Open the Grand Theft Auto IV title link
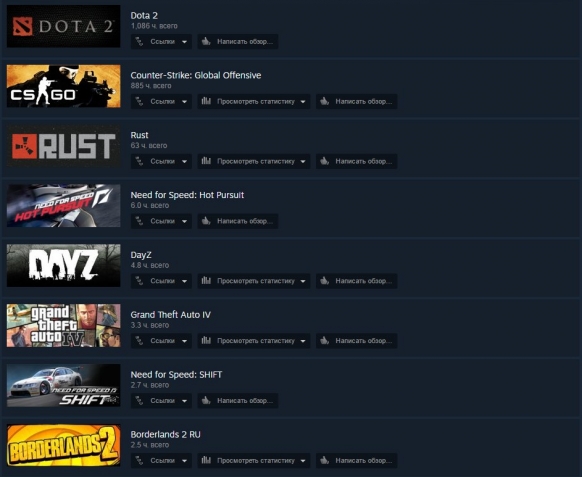This screenshot has height=477, width=582. click(x=170, y=315)
